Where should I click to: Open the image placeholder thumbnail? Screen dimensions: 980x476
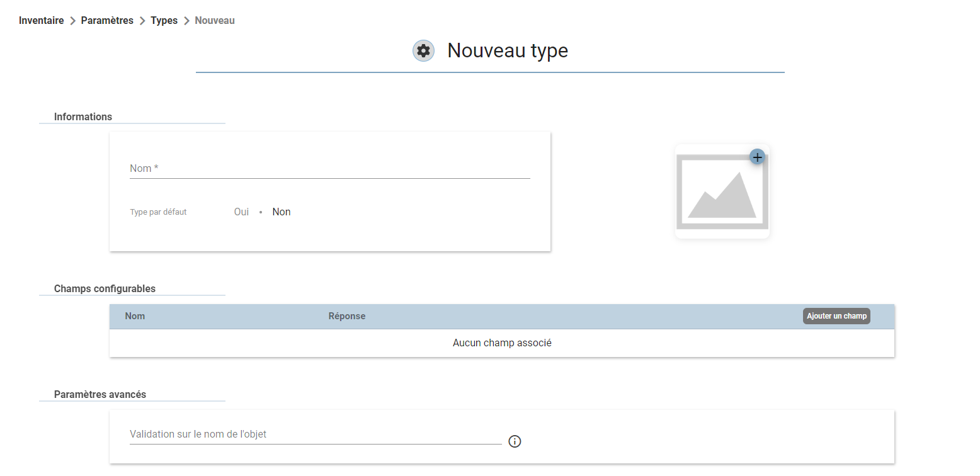(722, 191)
